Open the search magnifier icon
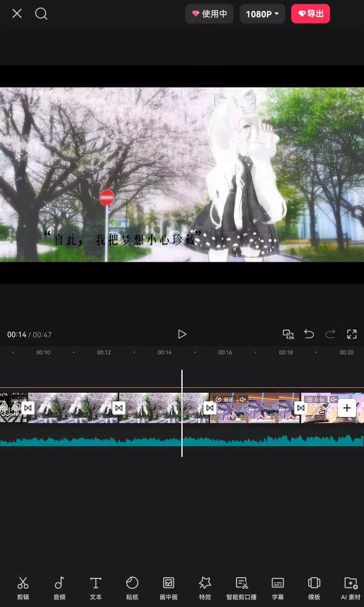 41,14
